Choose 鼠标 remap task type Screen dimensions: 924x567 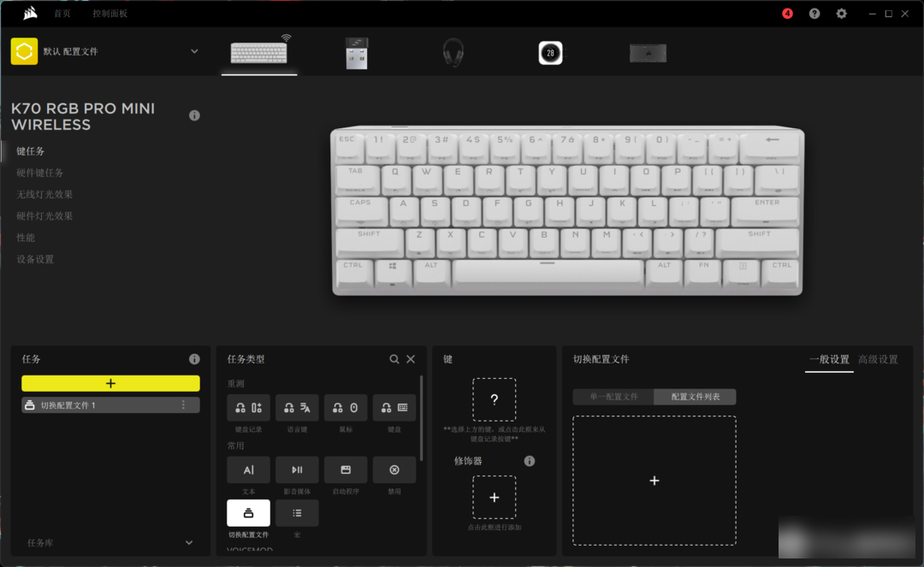[346, 407]
